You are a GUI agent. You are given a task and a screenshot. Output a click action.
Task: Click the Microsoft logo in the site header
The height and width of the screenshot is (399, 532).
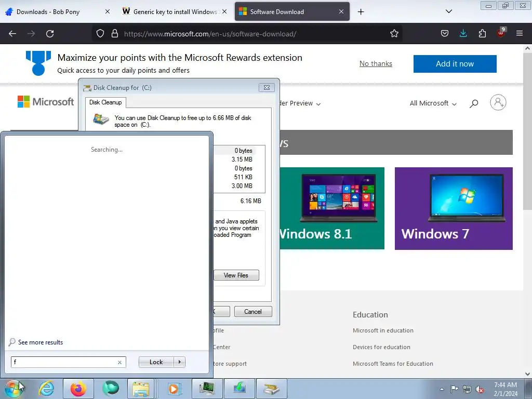tap(46, 101)
